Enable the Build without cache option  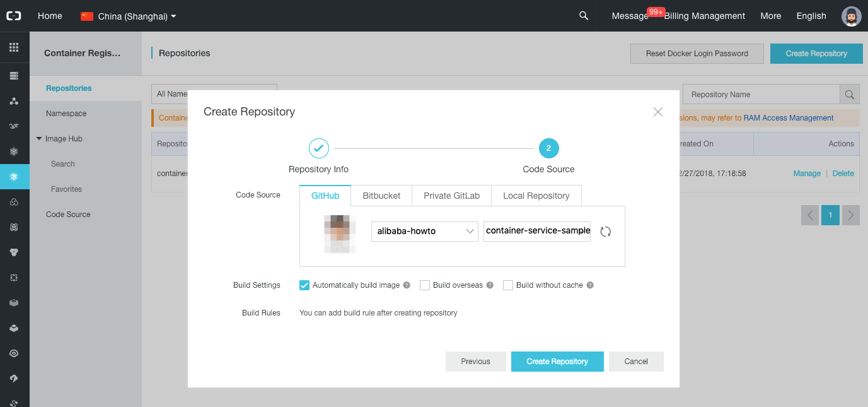[x=508, y=285]
